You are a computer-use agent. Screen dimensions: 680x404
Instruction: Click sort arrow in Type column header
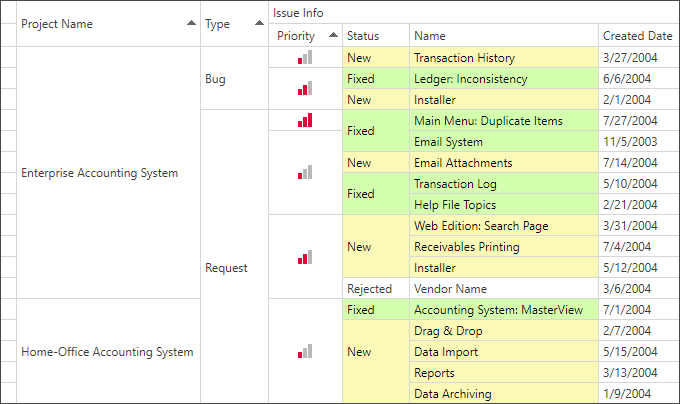[x=259, y=23]
